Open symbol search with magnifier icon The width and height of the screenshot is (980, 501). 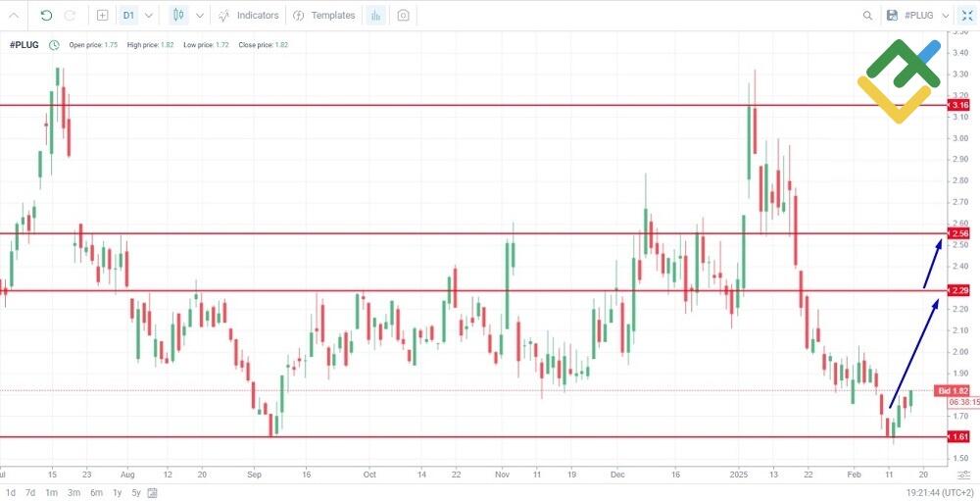(x=867, y=16)
